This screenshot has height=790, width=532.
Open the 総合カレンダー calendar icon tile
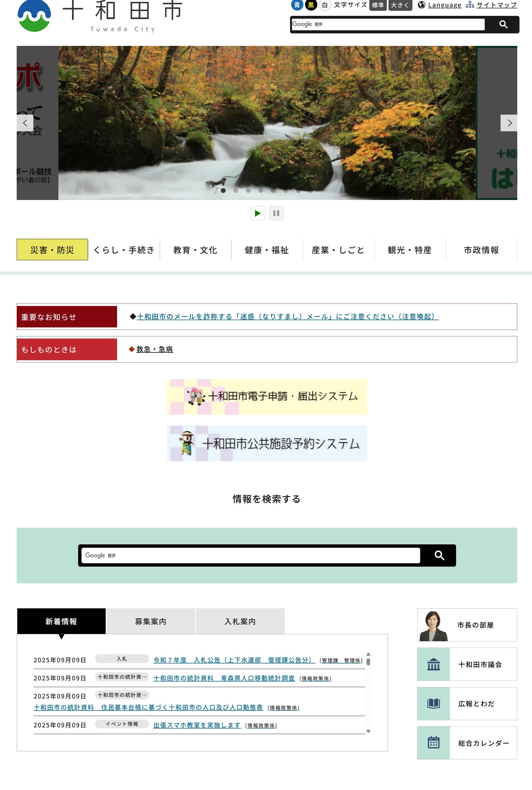click(433, 742)
